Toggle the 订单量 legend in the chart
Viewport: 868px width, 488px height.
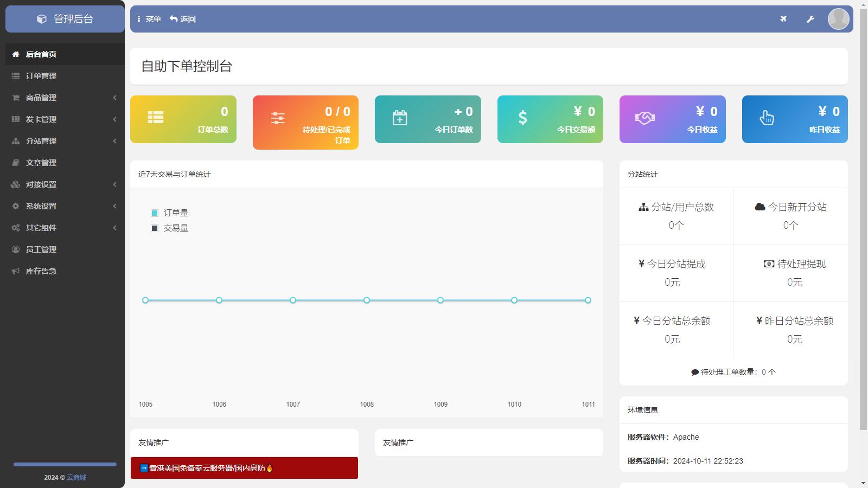tap(170, 213)
